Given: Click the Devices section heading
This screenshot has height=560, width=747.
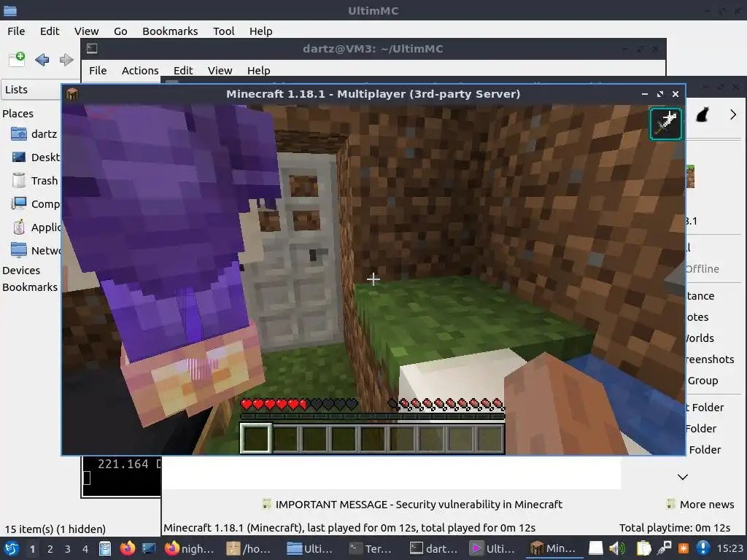Looking at the screenshot, I should pos(21,271).
